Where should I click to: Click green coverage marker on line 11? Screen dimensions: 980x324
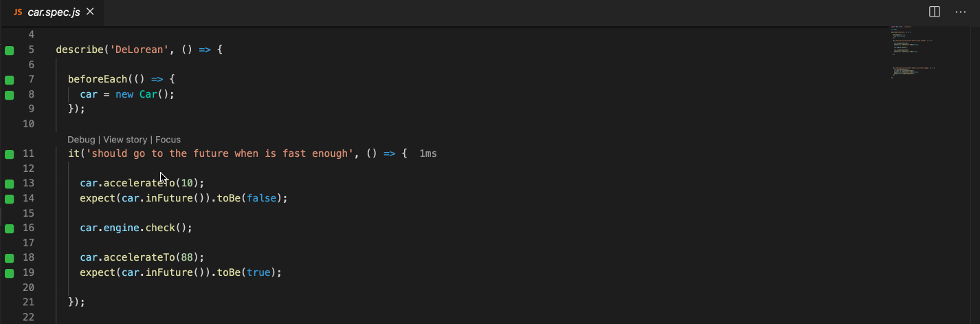[10, 154]
